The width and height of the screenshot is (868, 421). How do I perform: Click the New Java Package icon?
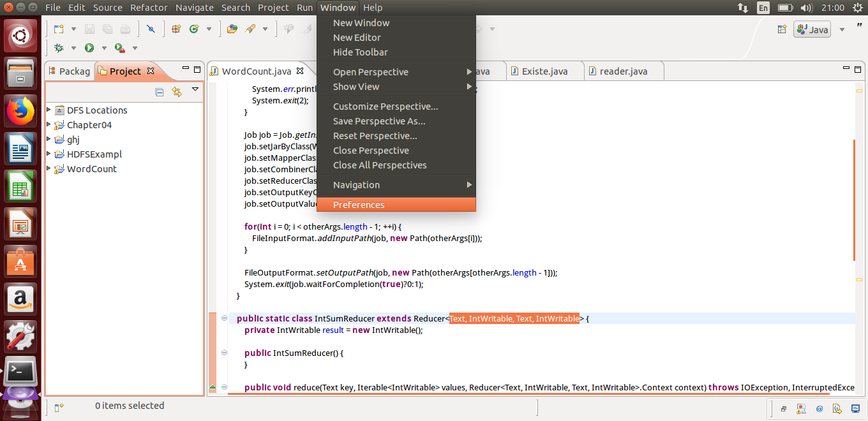177,29
